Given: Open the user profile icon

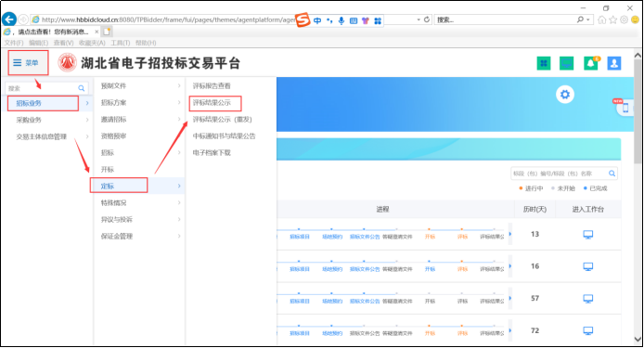Looking at the screenshot, I should pos(614,63).
